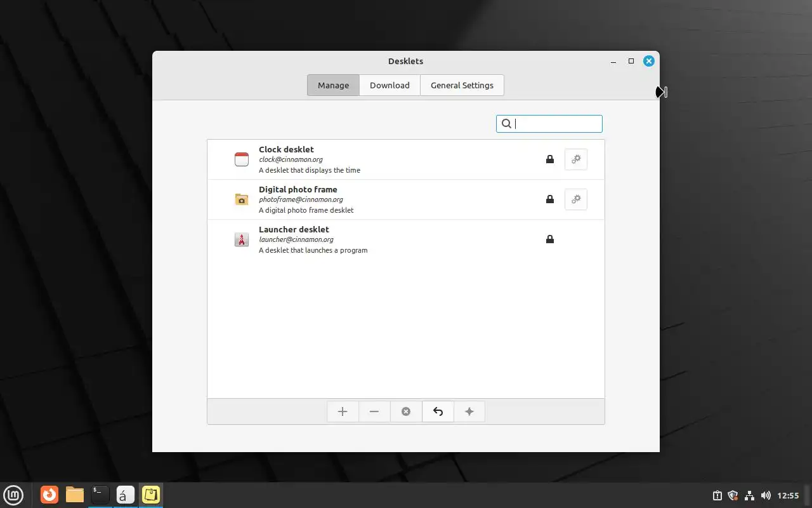Click "clock@cinnamon.org" identifier text

(291, 159)
